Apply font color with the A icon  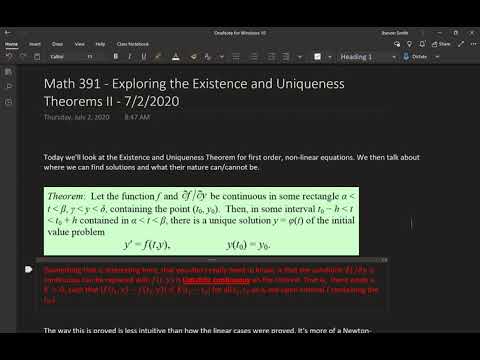coord(176,57)
